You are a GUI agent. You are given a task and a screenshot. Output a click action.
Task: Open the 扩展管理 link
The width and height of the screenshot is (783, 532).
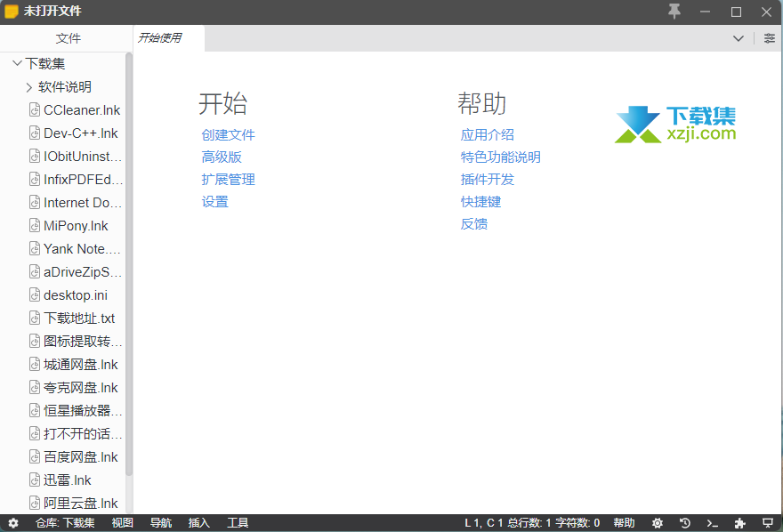228,179
